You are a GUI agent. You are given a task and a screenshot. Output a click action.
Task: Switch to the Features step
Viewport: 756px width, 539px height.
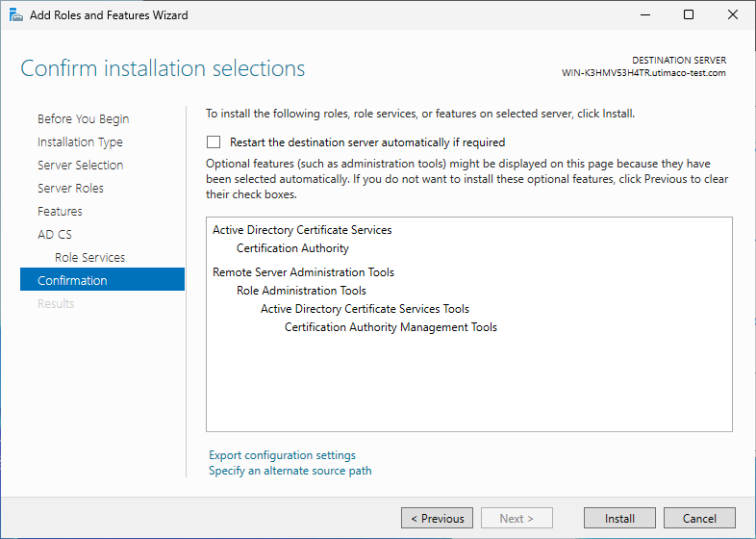pos(60,212)
